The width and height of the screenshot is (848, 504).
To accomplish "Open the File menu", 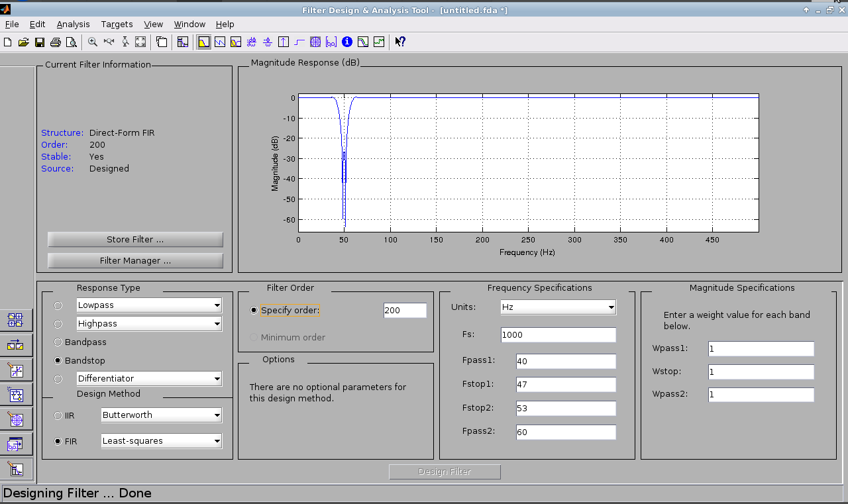I will pyautogui.click(x=12, y=24).
